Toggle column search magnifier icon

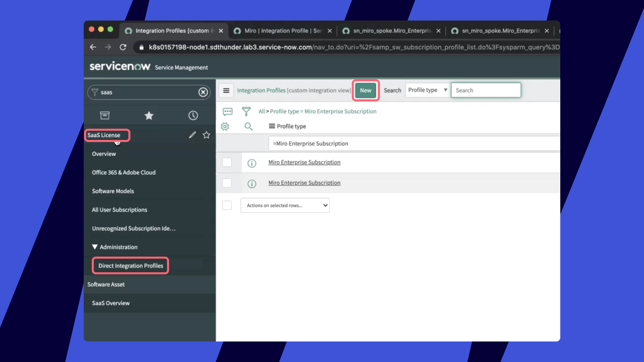(249, 126)
